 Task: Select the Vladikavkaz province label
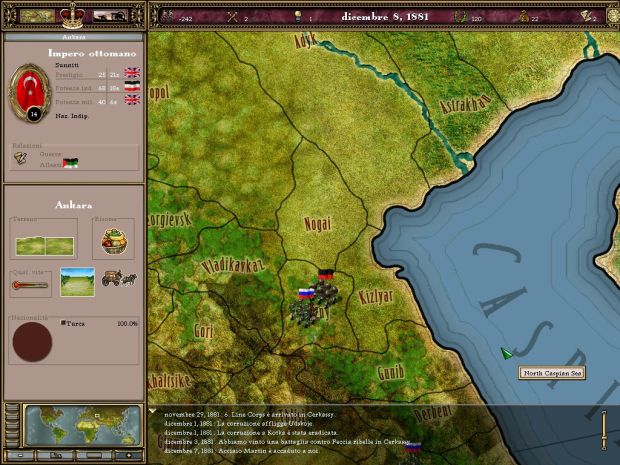(x=232, y=266)
